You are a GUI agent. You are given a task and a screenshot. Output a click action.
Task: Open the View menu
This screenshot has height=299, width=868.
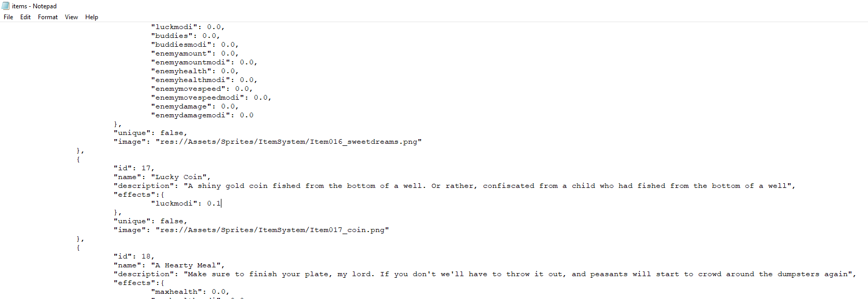[x=71, y=17]
